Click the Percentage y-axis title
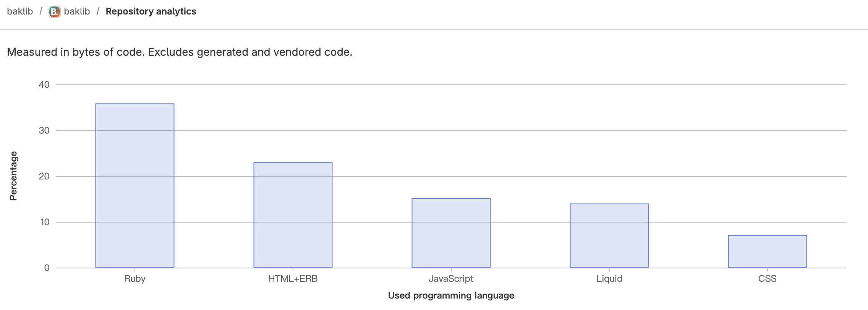 [x=13, y=176]
